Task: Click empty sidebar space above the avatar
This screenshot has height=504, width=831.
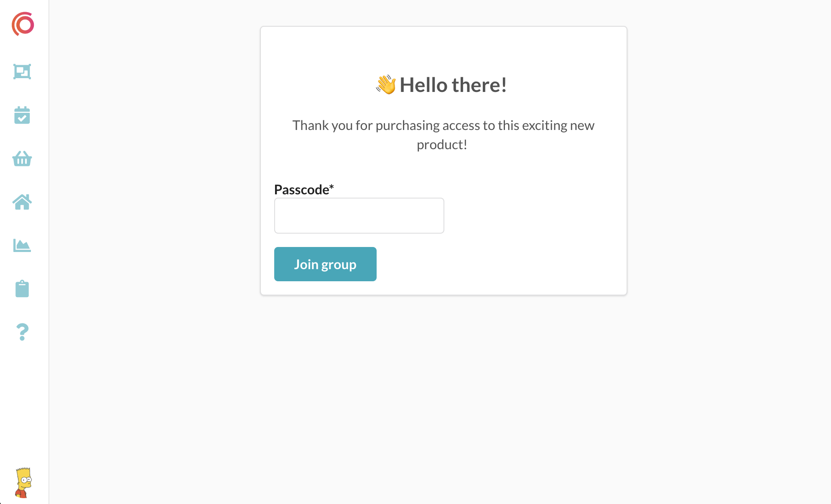Action: pyautogui.click(x=24, y=401)
